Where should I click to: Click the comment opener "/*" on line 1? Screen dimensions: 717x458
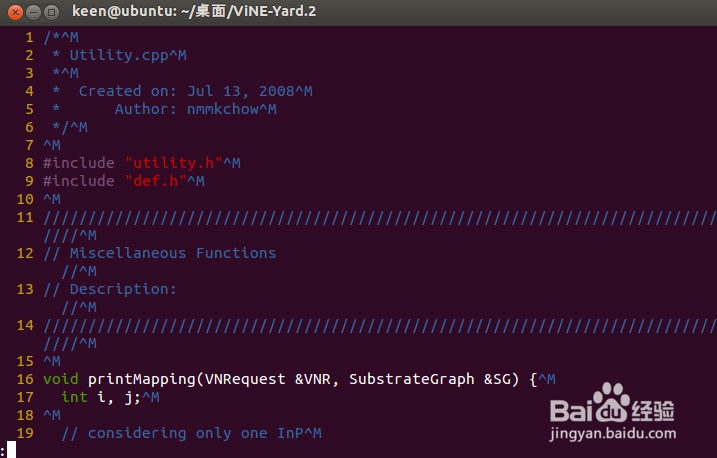pos(52,37)
